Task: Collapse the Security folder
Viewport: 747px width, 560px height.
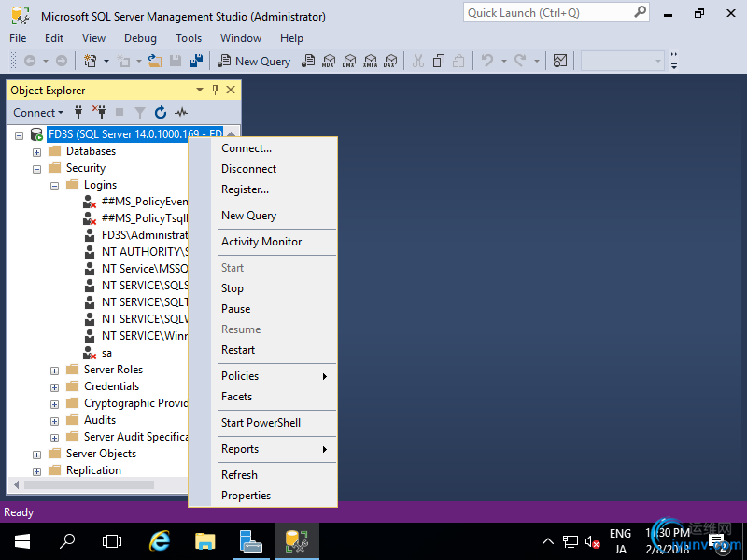Action: pyautogui.click(x=36, y=169)
